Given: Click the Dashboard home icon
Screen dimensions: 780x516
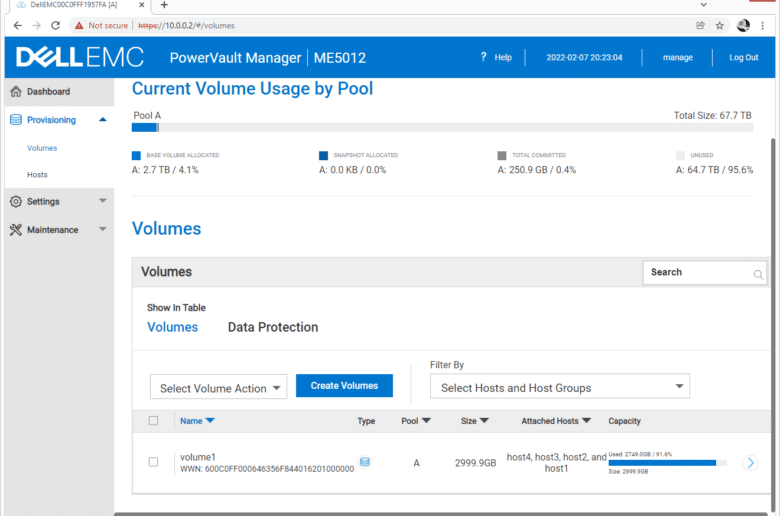Looking at the screenshot, I should point(16,92).
